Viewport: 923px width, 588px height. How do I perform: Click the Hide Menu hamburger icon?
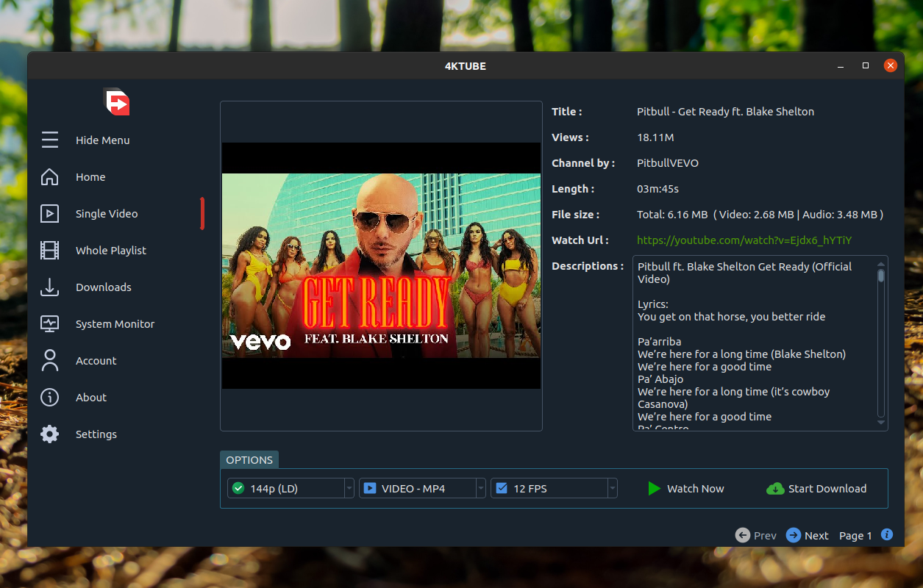coord(49,140)
